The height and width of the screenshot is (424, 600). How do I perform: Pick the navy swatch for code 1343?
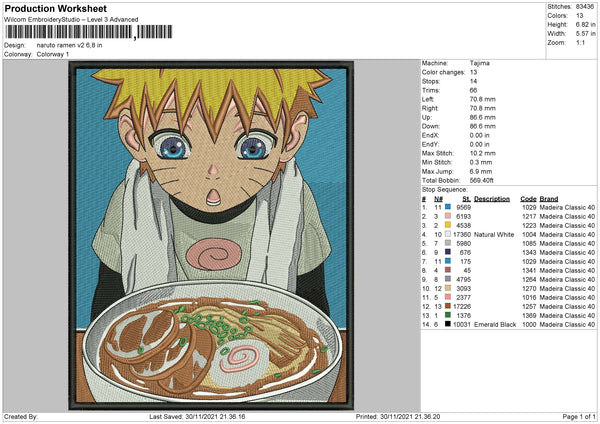pos(448,252)
